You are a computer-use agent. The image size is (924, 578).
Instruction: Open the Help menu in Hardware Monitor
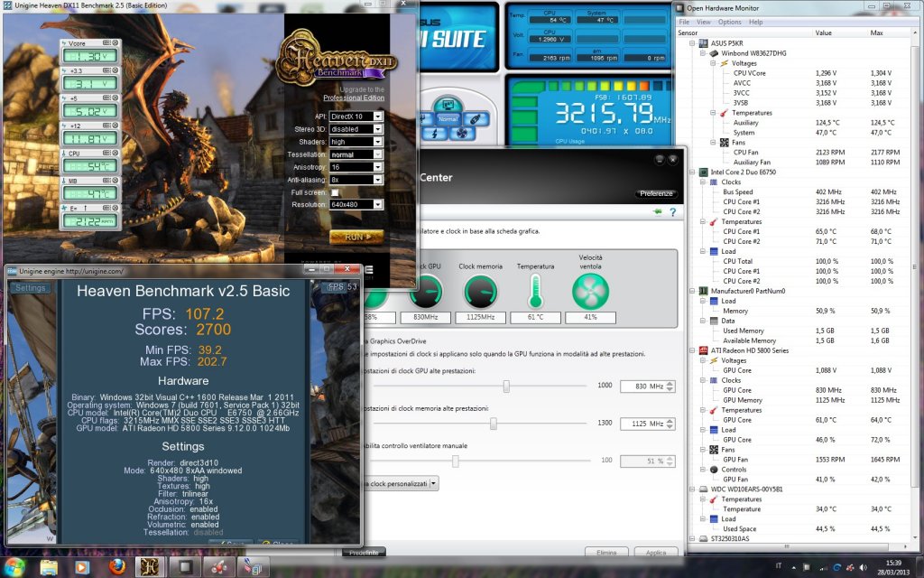pyautogui.click(x=755, y=22)
